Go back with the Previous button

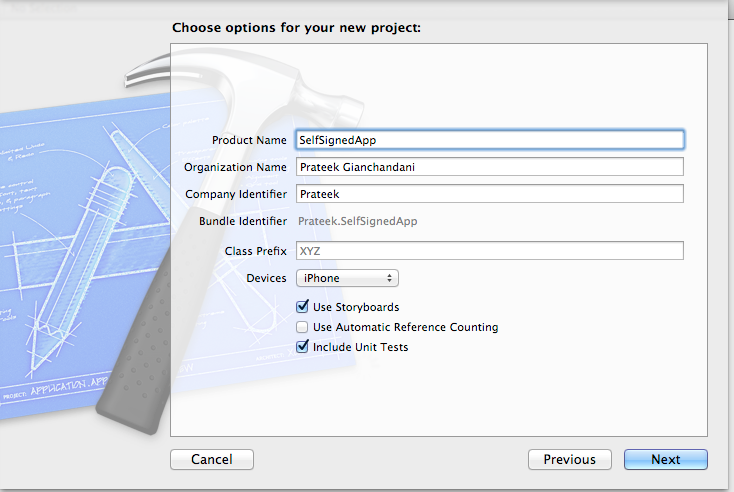569,460
